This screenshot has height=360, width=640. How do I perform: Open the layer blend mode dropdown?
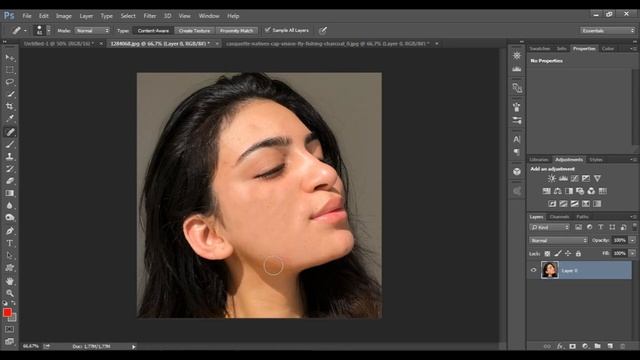click(558, 240)
